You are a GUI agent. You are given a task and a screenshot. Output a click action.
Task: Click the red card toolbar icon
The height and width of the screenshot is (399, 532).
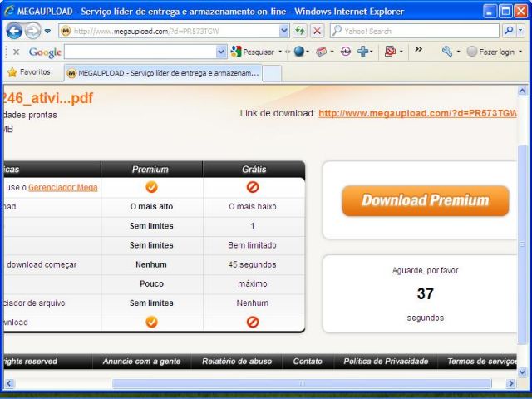(321, 52)
